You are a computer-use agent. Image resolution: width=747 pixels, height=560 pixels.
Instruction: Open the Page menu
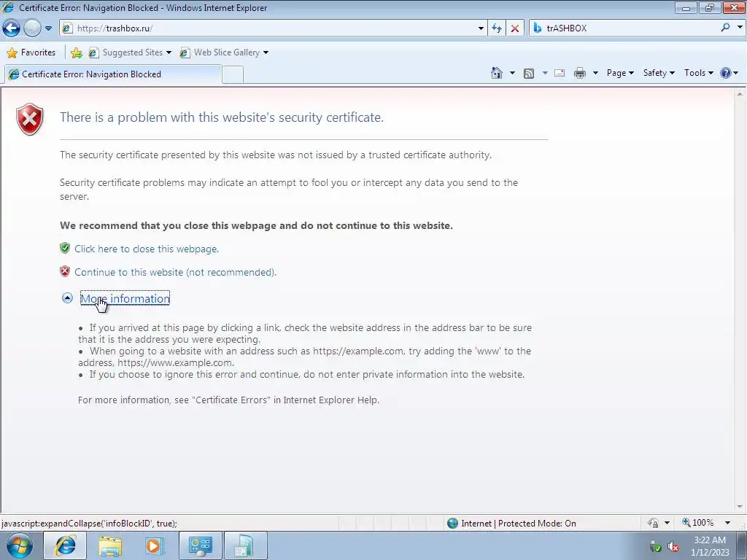tap(620, 73)
